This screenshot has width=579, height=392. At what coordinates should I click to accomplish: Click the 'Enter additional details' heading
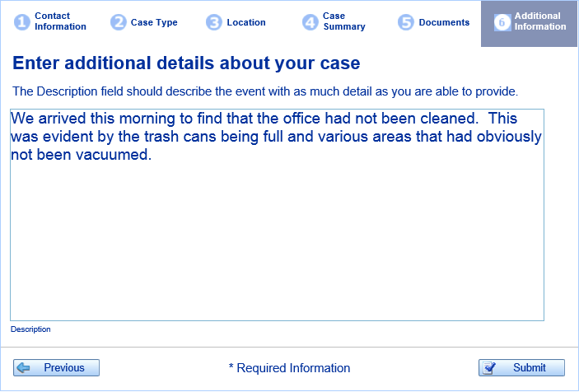tap(186, 63)
